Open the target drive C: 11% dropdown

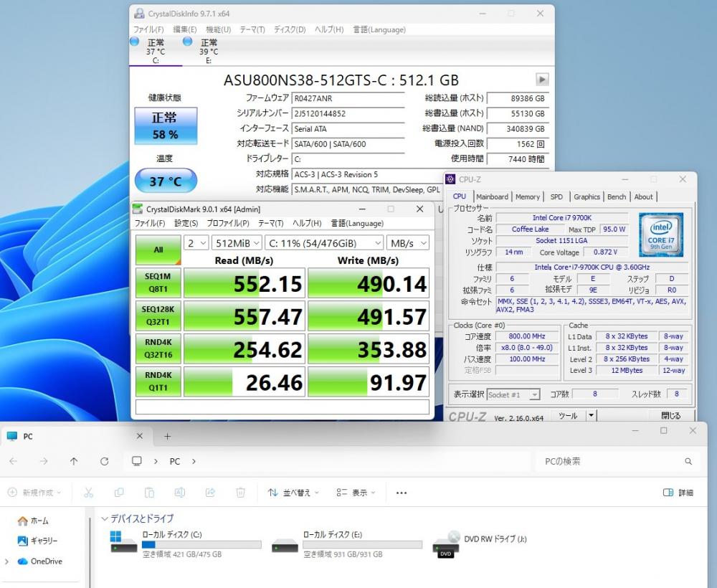pos(324,243)
